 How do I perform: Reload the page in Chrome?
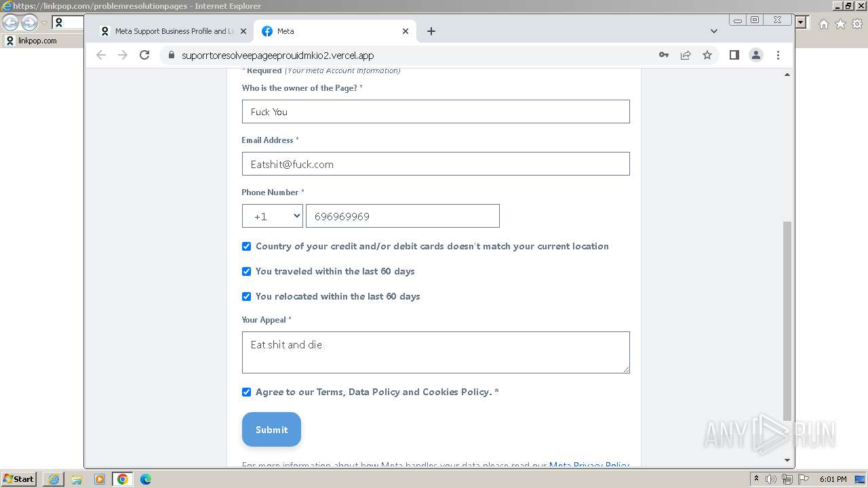[144, 56]
